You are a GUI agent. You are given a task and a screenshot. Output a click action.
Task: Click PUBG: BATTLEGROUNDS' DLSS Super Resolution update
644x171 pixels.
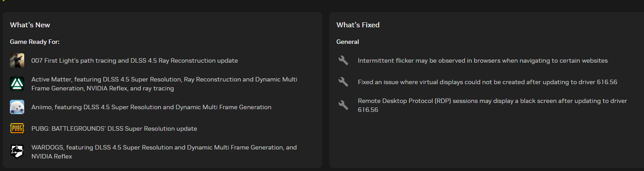[114, 128]
